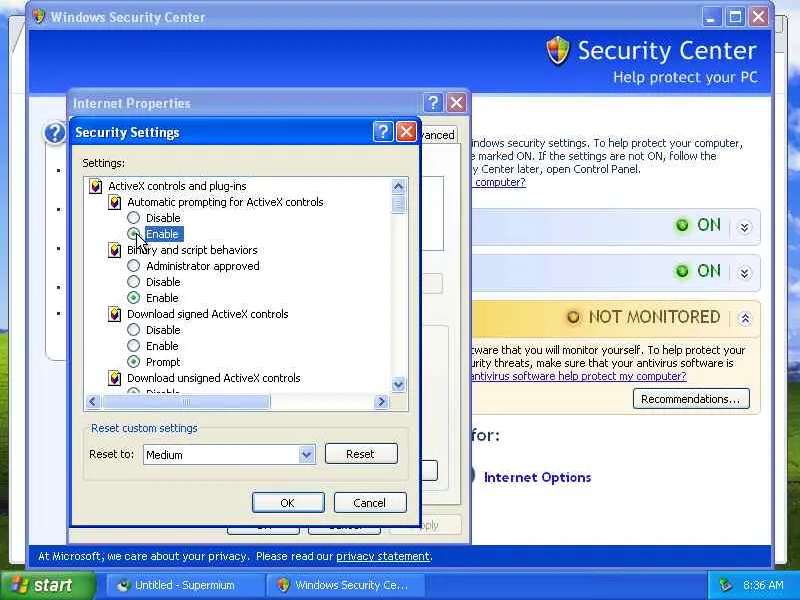Screen dimensions: 800x600
Task: Click the Internet Properties help question-mark button
Action: (433, 103)
